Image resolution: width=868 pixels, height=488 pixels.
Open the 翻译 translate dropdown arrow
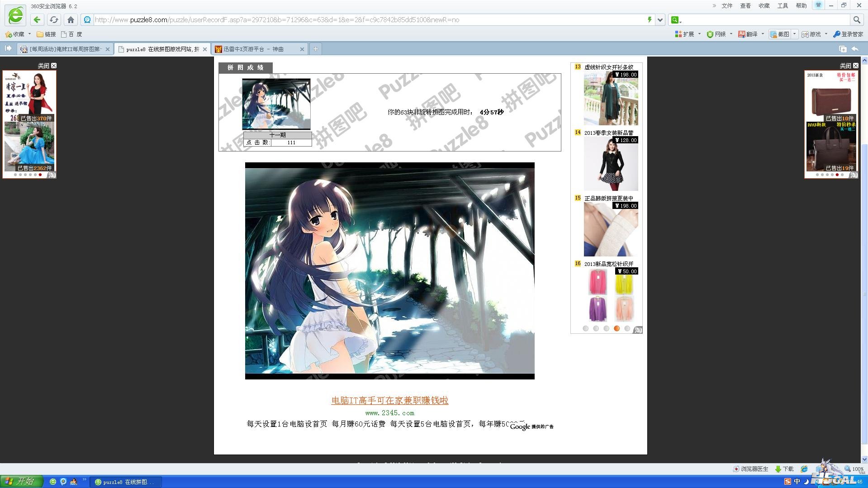(763, 34)
